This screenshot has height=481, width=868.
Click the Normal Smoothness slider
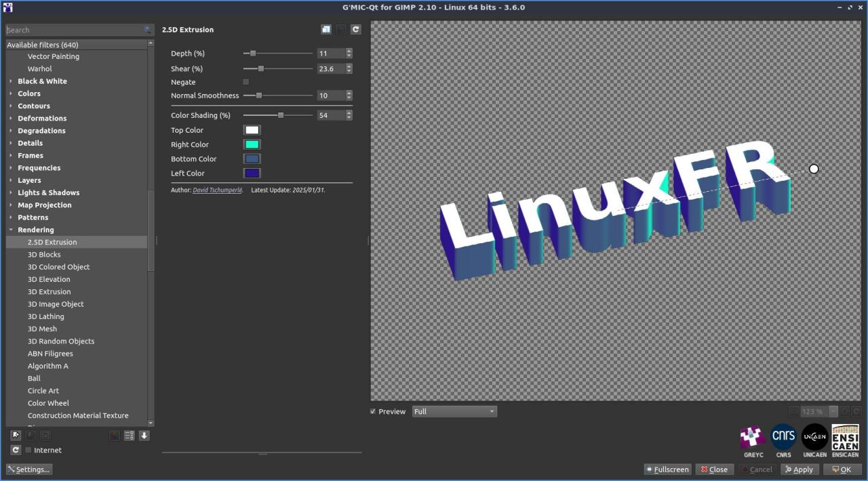(278, 96)
